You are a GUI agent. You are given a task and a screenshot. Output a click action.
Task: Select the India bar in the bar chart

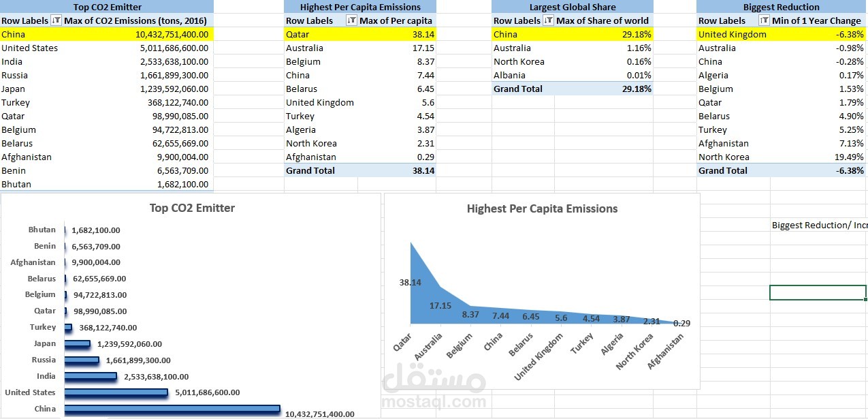click(91, 376)
